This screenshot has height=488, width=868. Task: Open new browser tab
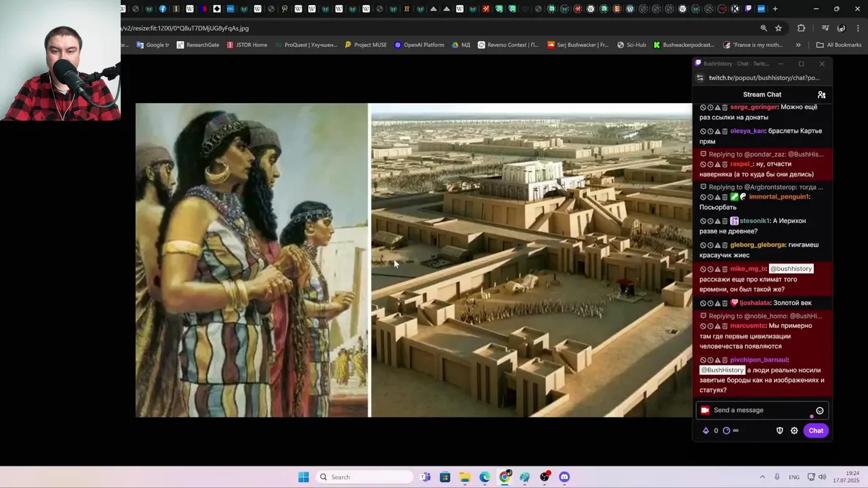coord(775,9)
